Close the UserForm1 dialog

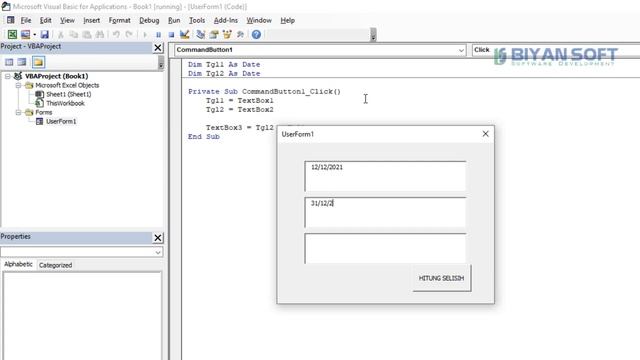coord(485,134)
